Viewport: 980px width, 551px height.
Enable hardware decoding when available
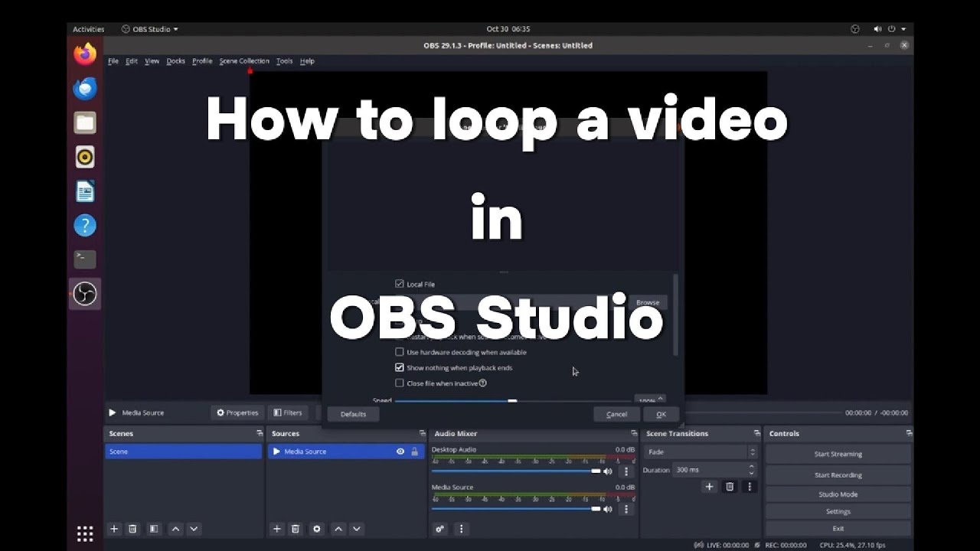coord(399,352)
